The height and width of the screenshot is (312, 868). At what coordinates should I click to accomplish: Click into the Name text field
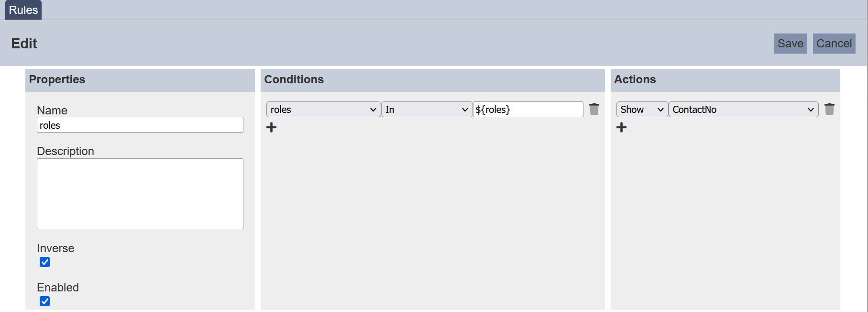point(140,125)
